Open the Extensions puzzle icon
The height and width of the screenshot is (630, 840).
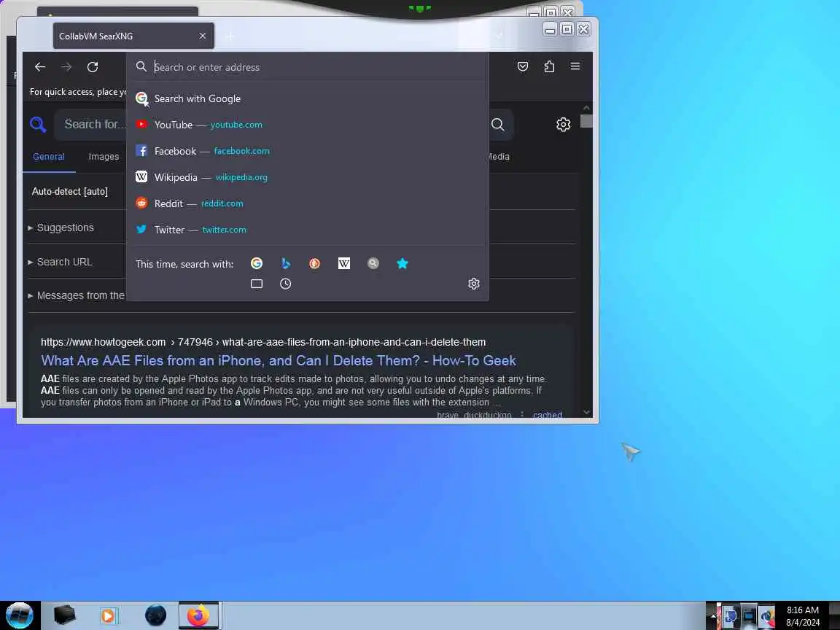coord(549,66)
